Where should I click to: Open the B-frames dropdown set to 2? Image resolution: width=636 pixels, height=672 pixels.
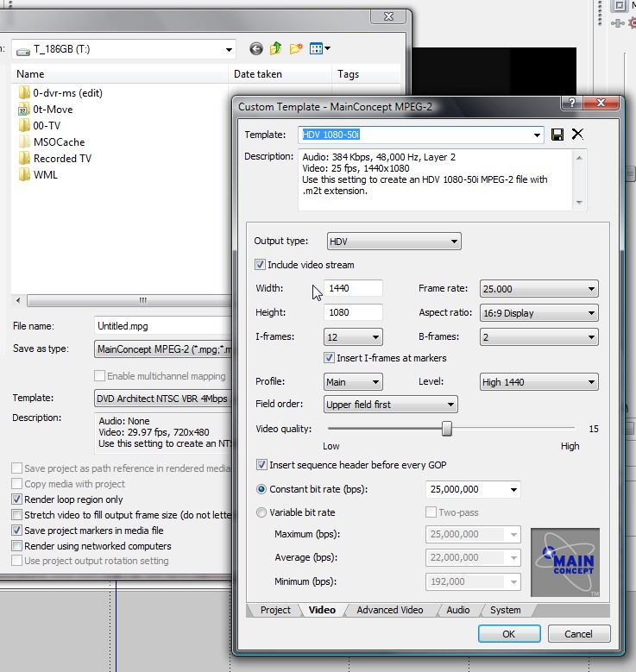coord(539,336)
